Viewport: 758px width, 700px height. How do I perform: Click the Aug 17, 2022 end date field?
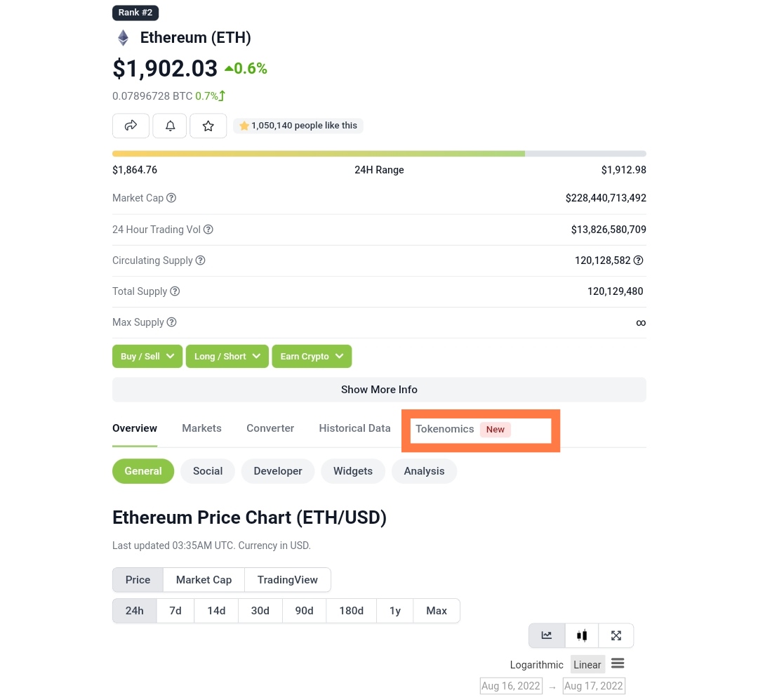(594, 686)
